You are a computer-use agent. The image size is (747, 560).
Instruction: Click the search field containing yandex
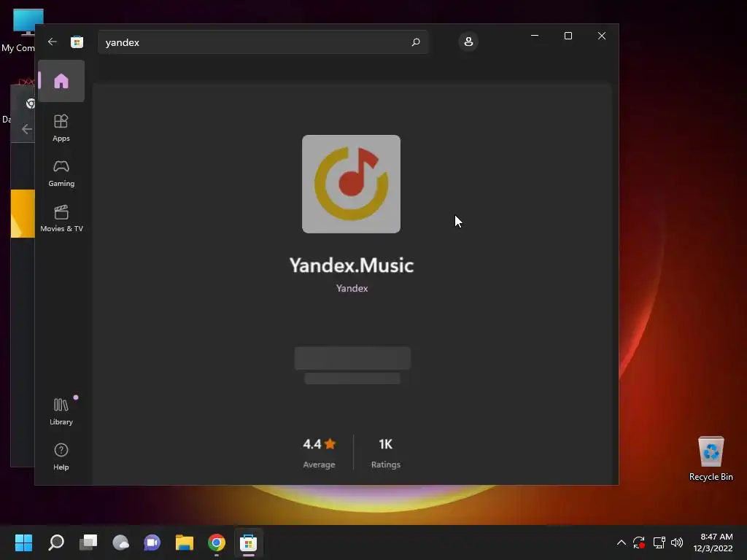coord(263,42)
